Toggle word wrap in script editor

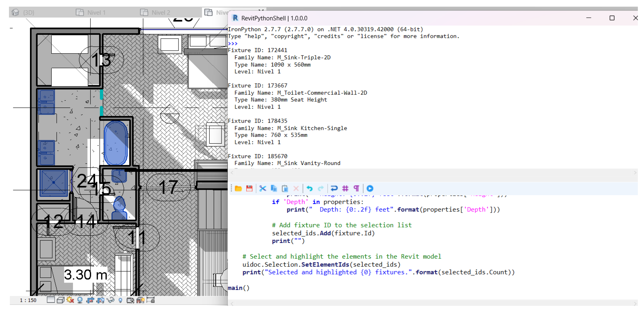coord(334,189)
